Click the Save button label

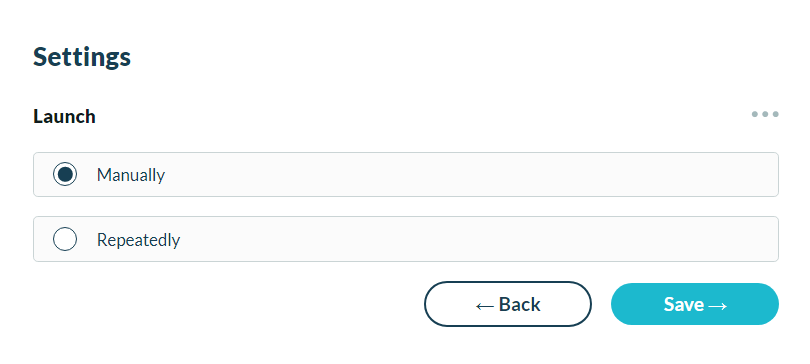coord(684,305)
